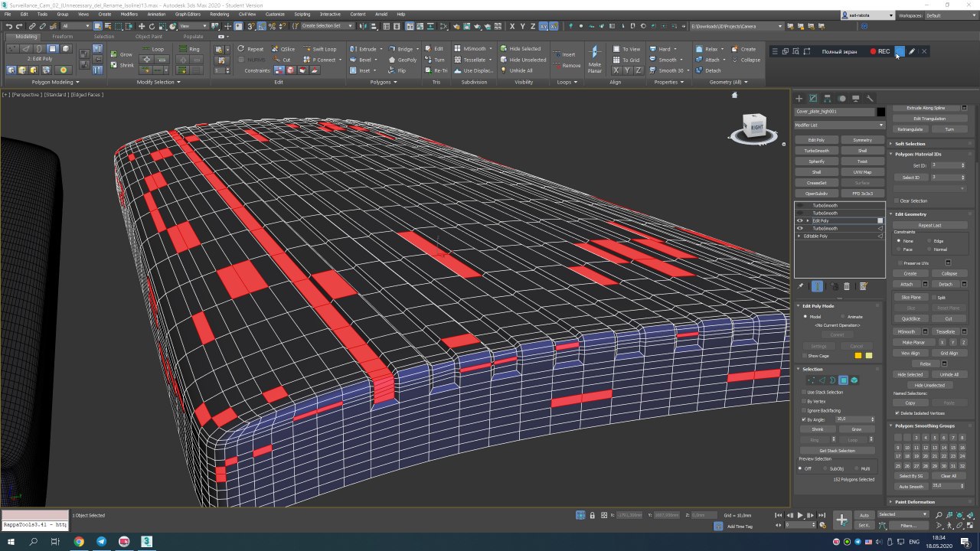The height and width of the screenshot is (551, 980).
Task: Toggle By Angle checkbox
Action: [803, 419]
